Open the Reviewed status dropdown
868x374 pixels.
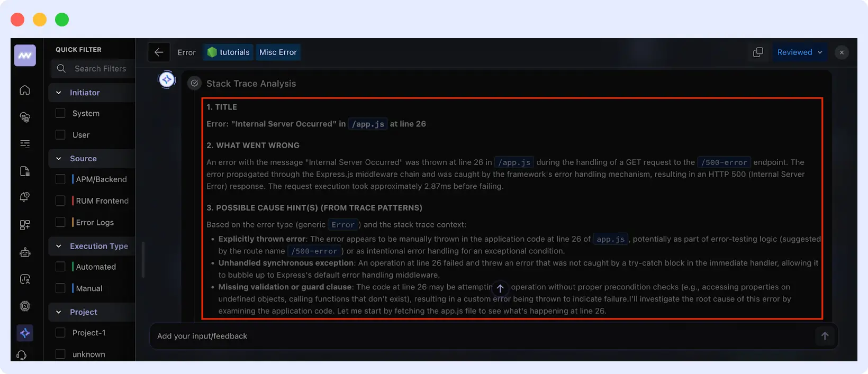coord(799,52)
